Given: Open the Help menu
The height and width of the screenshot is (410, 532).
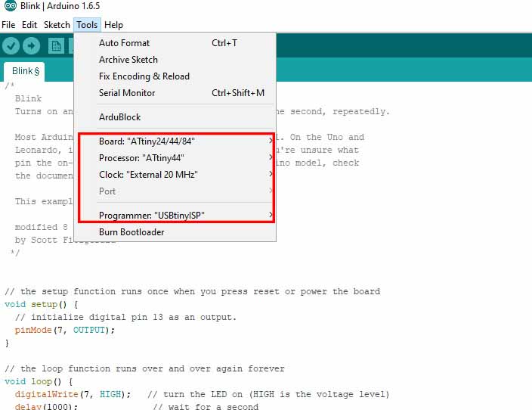Looking at the screenshot, I should click(113, 25).
